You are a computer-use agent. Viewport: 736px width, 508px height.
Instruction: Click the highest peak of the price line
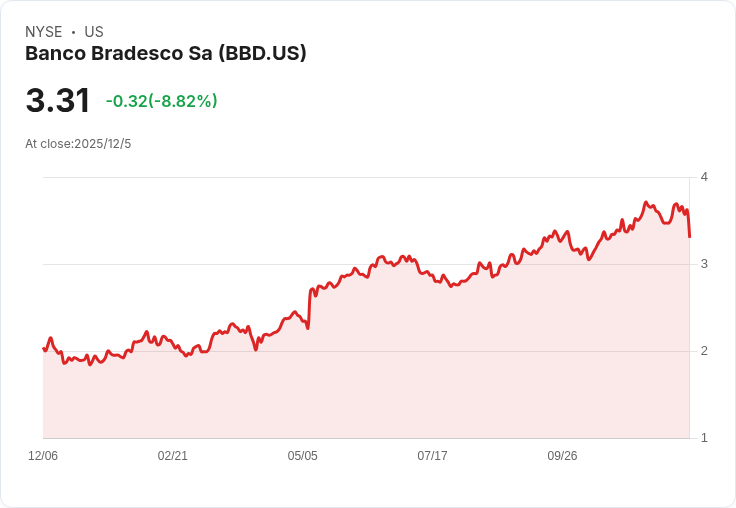pos(646,202)
